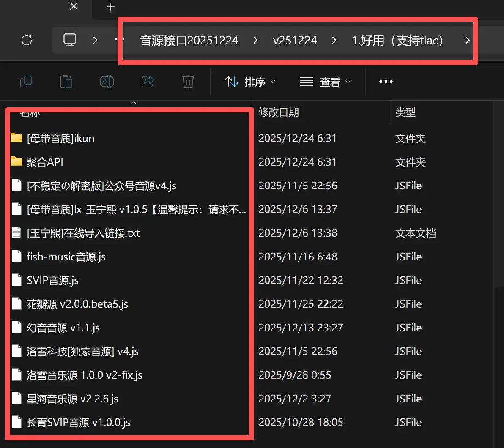Click the This PC monitor icon in the address bar
Viewport: 504px width, 448px height.
tap(69, 39)
